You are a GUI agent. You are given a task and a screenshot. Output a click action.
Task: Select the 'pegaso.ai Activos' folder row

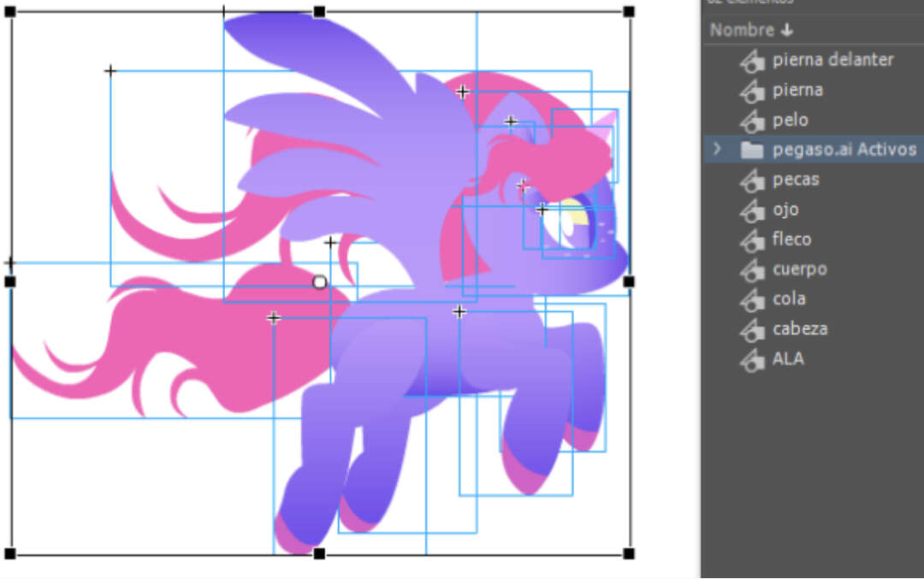(x=814, y=150)
